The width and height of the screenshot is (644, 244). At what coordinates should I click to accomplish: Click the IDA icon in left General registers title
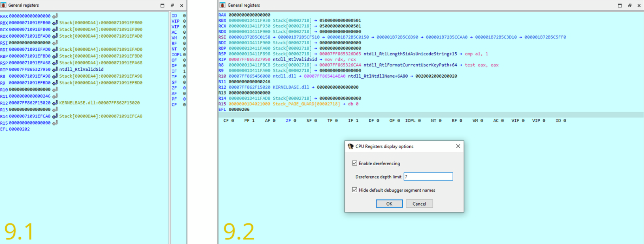(4, 5)
